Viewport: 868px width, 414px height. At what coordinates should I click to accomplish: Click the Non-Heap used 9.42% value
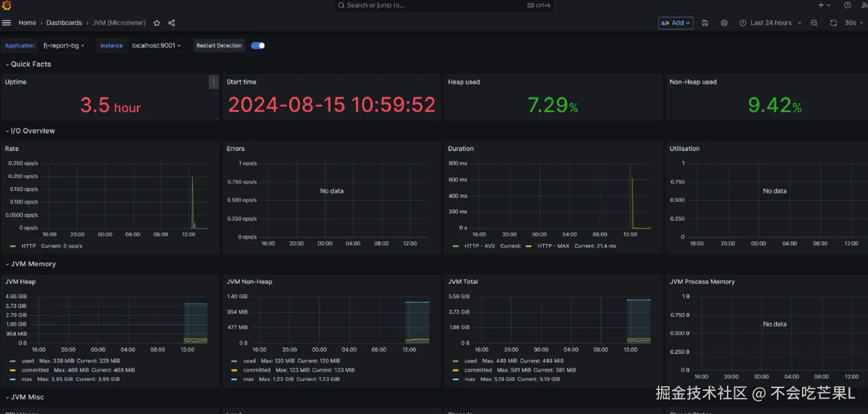(x=774, y=105)
